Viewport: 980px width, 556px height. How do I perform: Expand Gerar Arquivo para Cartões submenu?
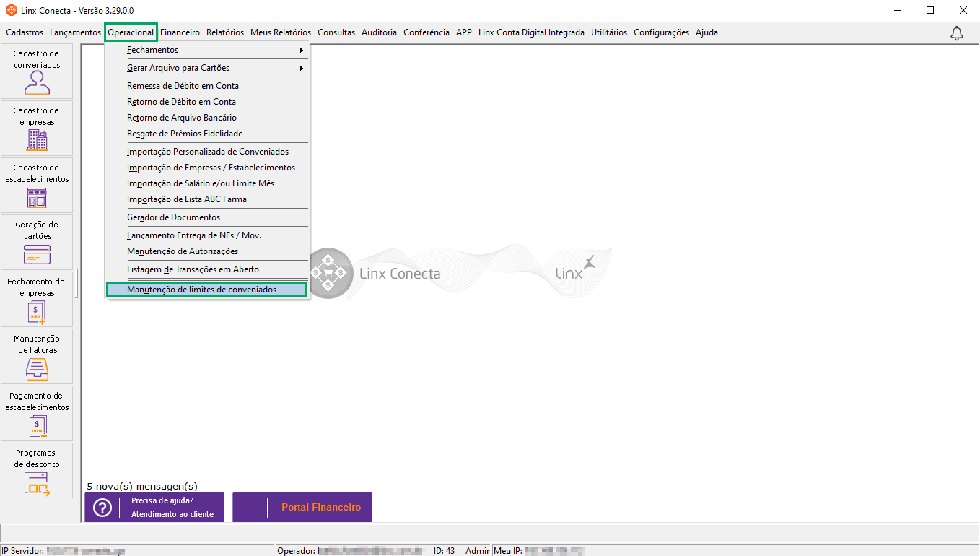[207, 68]
